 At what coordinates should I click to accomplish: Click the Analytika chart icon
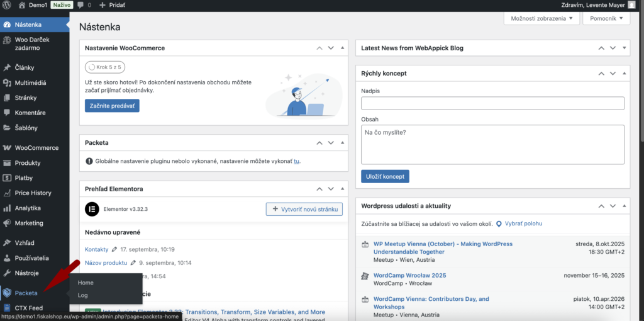(7, 208)
